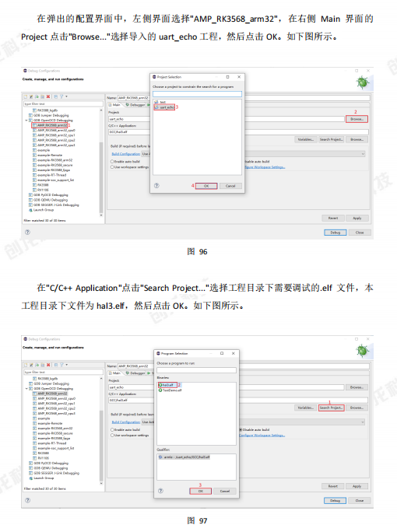Collapse GDB OpenOCD Debugging node in Figure 96

tap(26, 120)
